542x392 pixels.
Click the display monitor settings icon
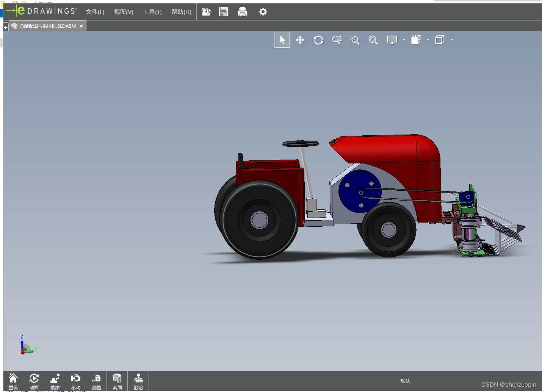pos(392,40)
